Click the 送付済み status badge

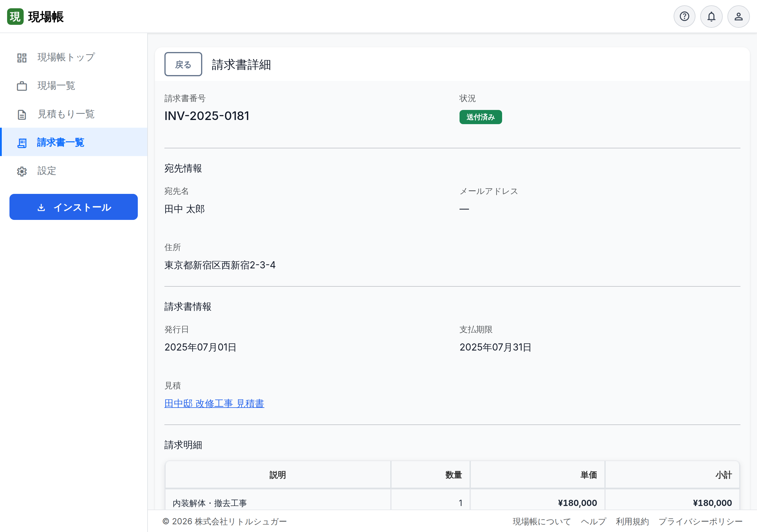[481, 117]
